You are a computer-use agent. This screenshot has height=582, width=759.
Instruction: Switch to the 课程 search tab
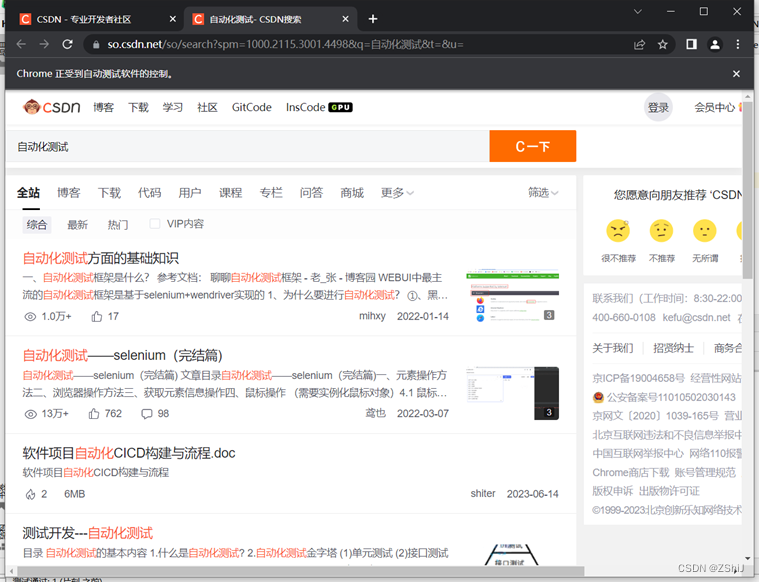coord(230,193)
